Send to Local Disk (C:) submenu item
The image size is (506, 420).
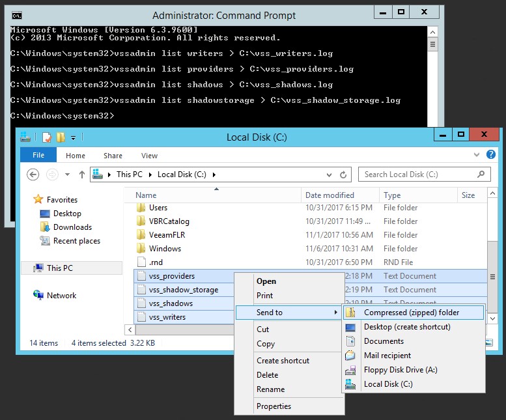(x=414, y=384)
